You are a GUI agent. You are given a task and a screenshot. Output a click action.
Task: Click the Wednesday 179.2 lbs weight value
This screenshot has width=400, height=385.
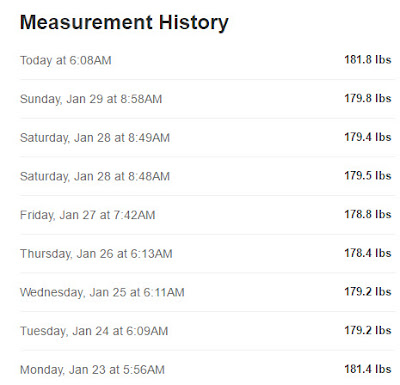368,292
